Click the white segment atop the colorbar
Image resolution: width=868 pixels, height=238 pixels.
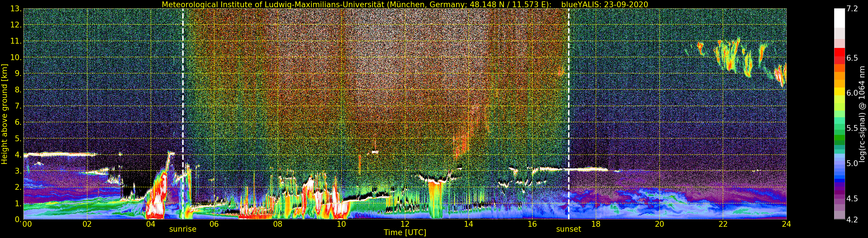(x=839, y=18)
